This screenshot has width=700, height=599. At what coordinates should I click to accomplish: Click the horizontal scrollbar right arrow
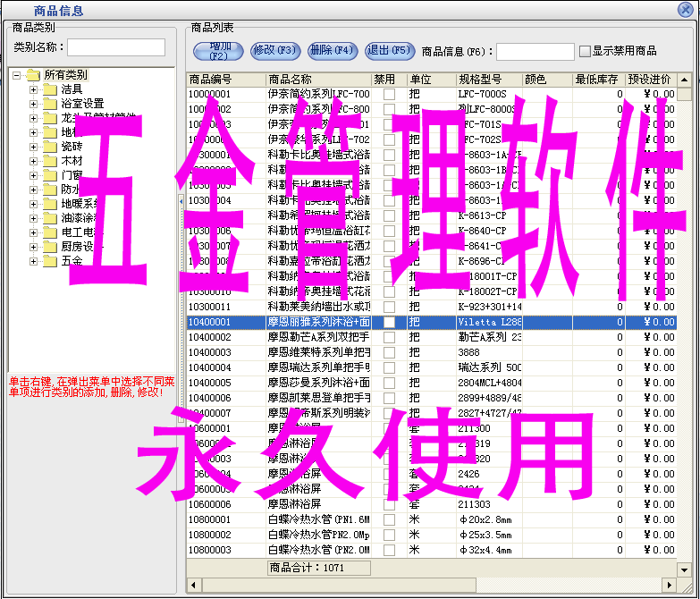click(670, 586)
